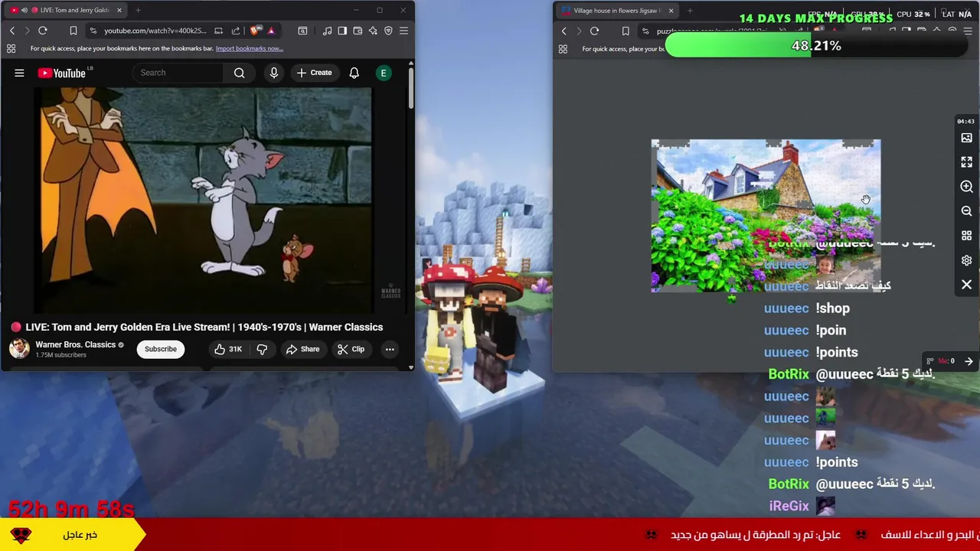
Task: Click the assembled village house puzzle image
Action: [766, 216]
